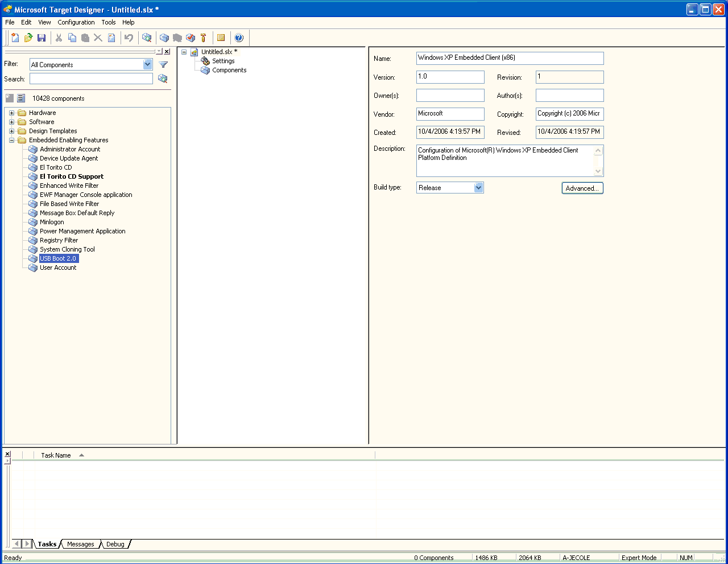Viewport: 728px width, 564px height.
Task: Close the component browser pane
Action: pyautogui.click(x=167, y=52)
